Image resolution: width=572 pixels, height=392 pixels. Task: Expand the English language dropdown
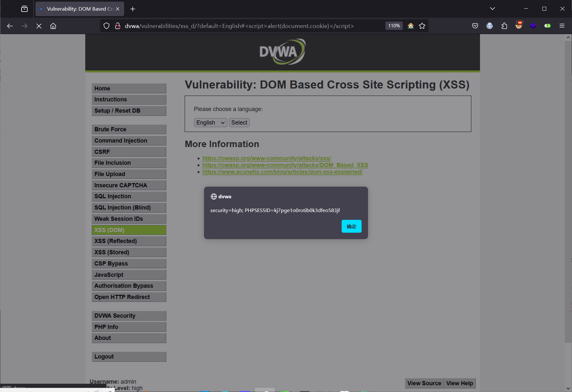[x=210, y=123]
